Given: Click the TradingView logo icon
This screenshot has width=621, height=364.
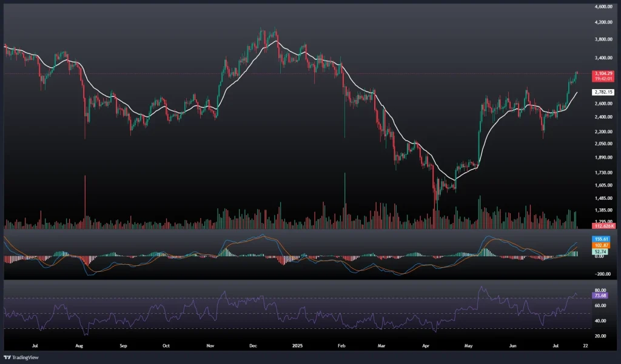Looking at the screenshot, I should 8,357.
